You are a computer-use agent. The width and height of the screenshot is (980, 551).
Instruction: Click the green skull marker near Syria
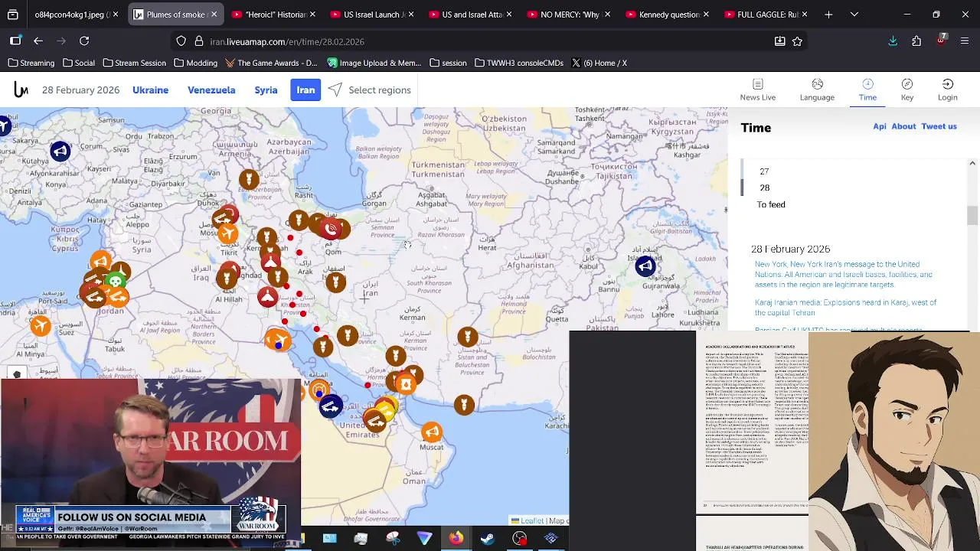pyautogui.click(x=116, y=281)
